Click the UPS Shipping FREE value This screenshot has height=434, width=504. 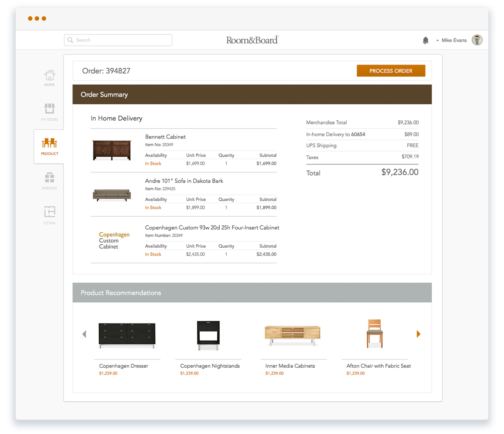pyautogui.click(x=413, y=146)
